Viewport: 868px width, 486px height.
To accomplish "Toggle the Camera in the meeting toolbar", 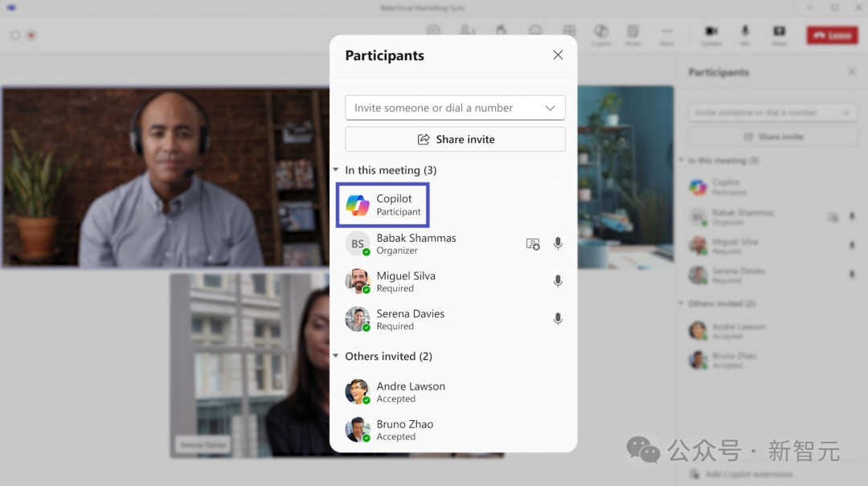I will [711, 32].
